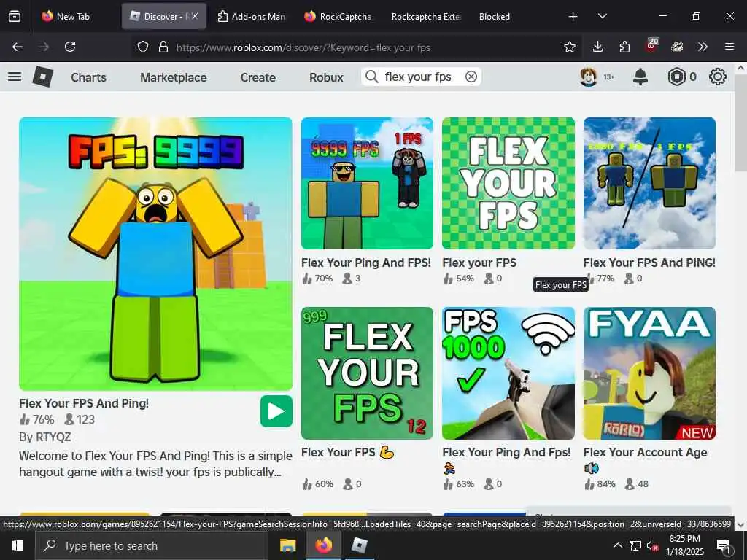Open the Create menu item
This screenshot has width=747, height=560.
click(x=258, y=77)
